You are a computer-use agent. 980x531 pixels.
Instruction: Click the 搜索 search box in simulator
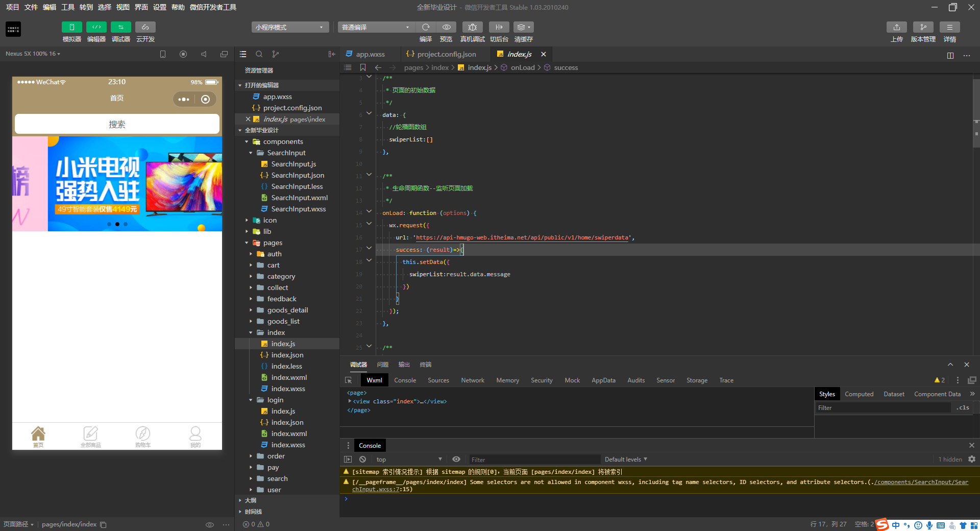117,124
